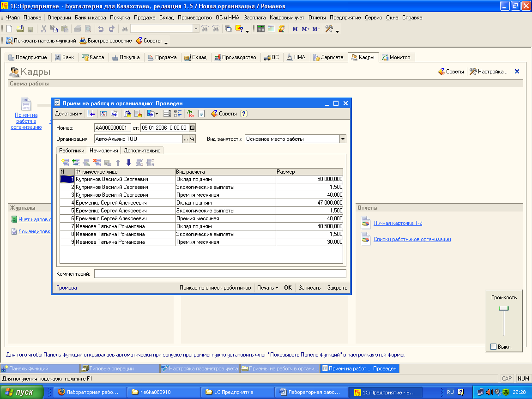This screenshot has height=399, width=532.
Task: Click the magnifier open button beside Организация field
Action: 193,139
